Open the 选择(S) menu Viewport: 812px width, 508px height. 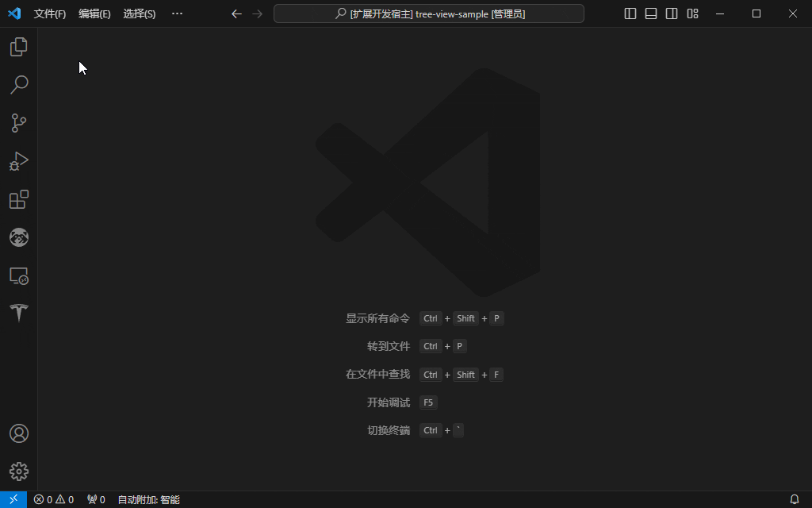pyautogui.click(x=140, y=13)
